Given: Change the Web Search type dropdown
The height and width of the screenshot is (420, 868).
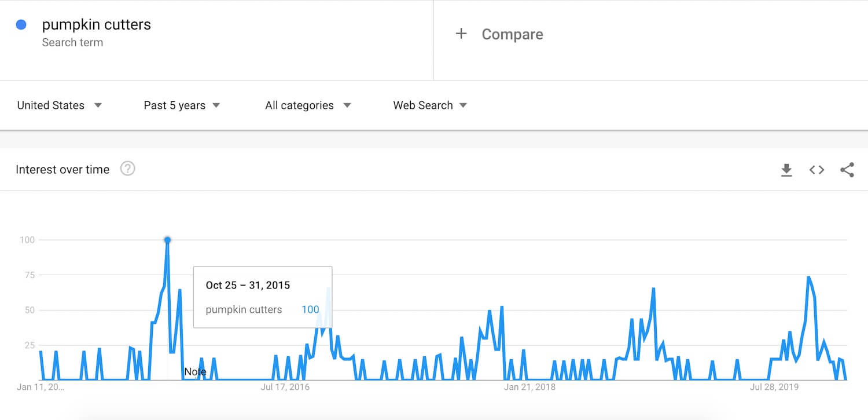Looking at the screenshot, I should (x=429, y=105).
